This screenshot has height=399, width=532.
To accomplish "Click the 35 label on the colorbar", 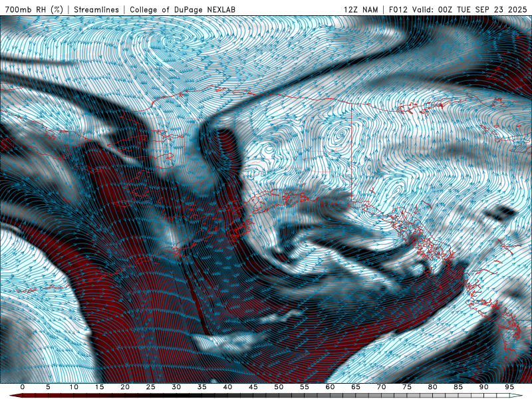I will [202, 387].
